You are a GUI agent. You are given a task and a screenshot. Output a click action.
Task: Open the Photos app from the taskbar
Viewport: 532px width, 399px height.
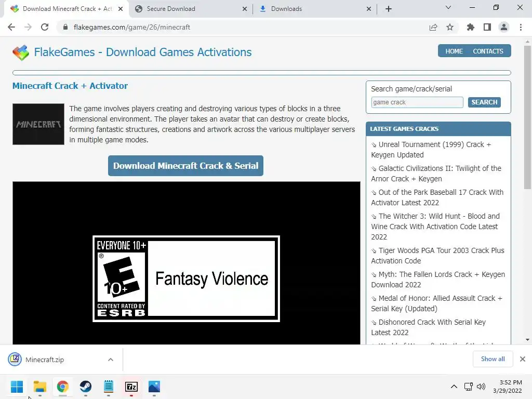pos(154,387)
